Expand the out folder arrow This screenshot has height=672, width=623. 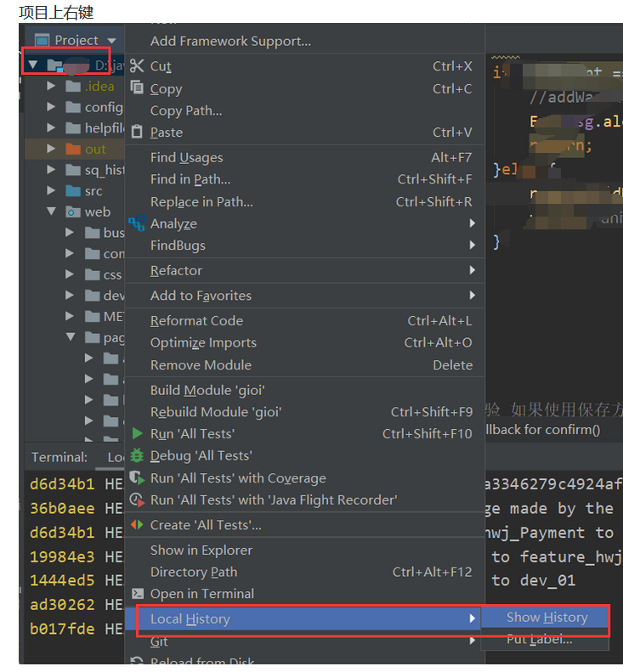coord(51,149)
